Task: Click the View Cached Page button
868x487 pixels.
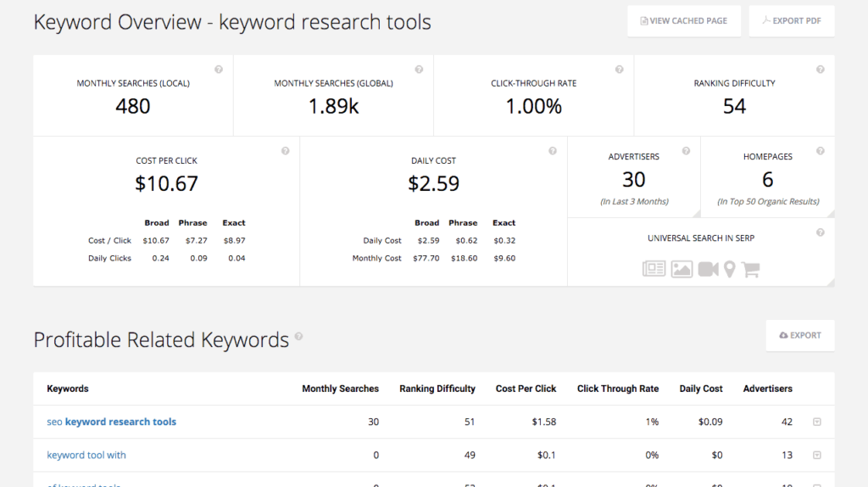Action: tap(684, 21)
